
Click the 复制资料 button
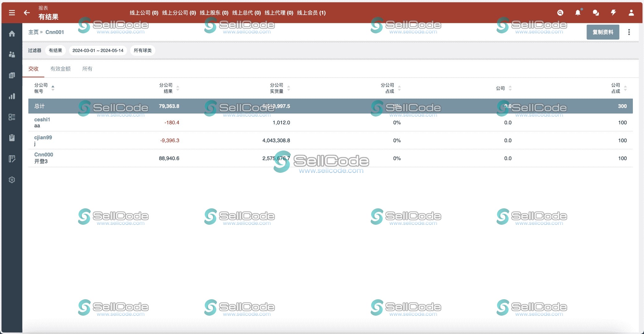click(603, 32)
